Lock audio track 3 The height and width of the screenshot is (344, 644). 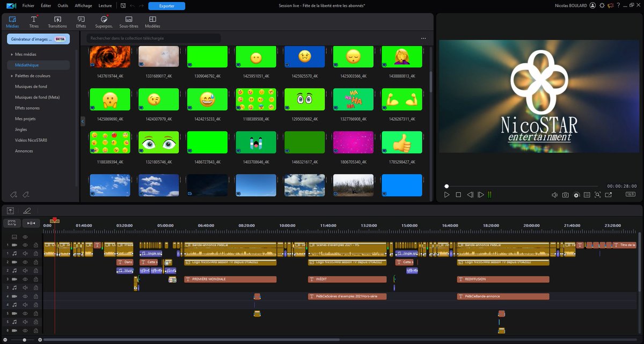(x=36, y=288)
